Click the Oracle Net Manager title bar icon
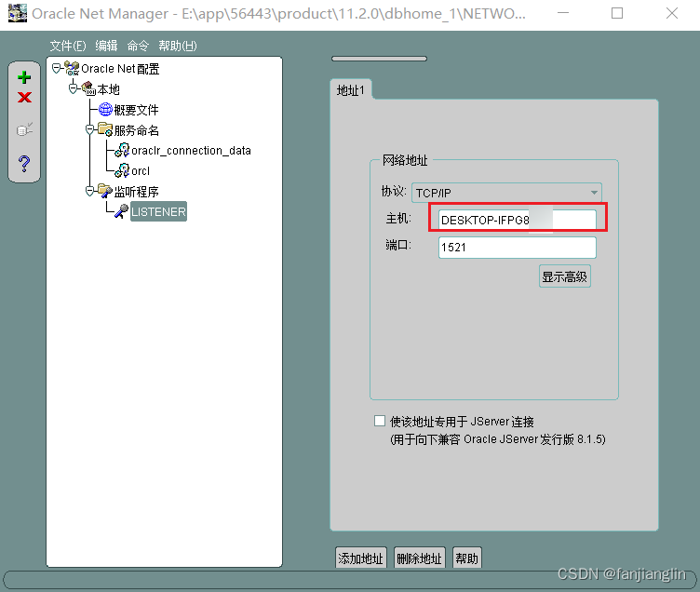Viewport: 700px width, 592px height. (x=18, y=13)
